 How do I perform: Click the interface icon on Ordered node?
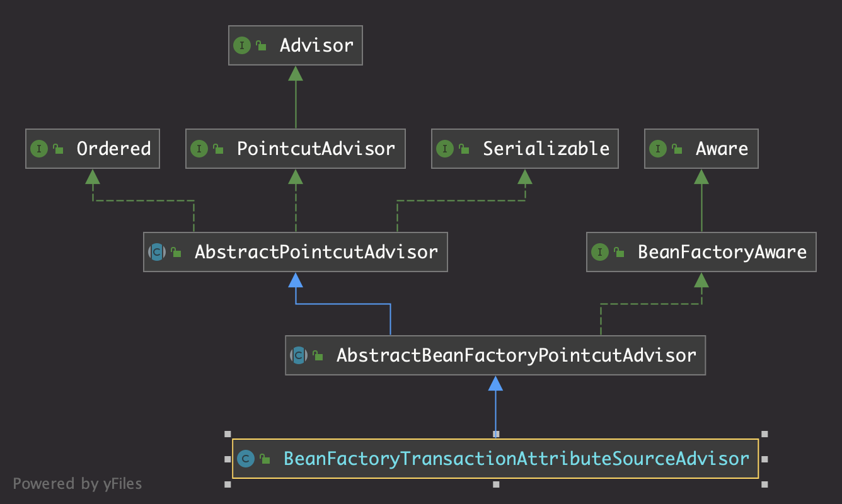tap(39, 149)
